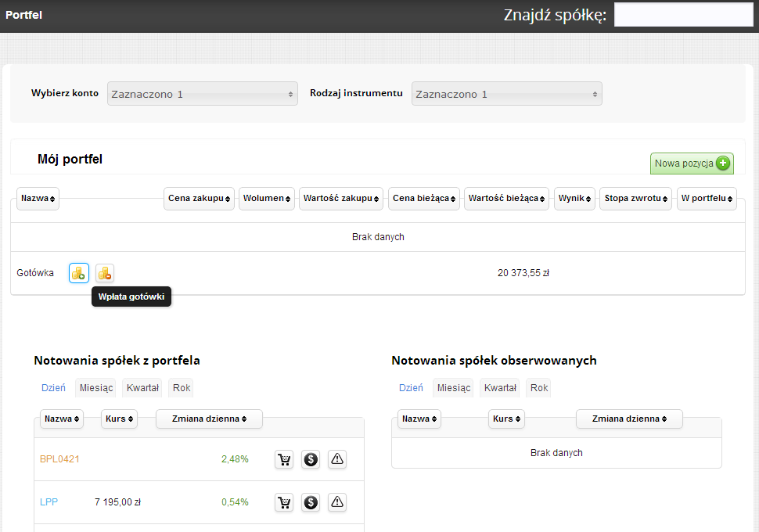Screen dimensions: 759x532
Task: Select Miesiąc tab in observed companies quotes
Action: tap(454, 388)
